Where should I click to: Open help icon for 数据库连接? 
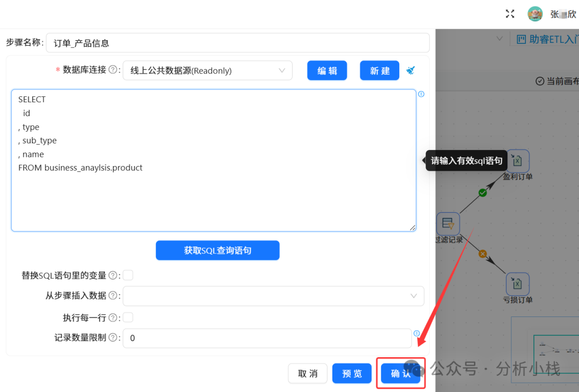click(x=113, y=70)
